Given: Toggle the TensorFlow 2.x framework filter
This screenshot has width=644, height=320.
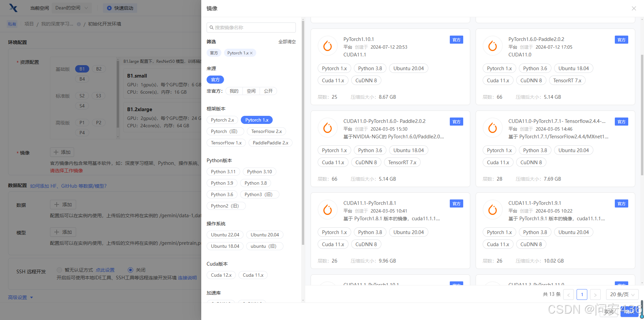Looking at the screenshot, I should 267,131.
